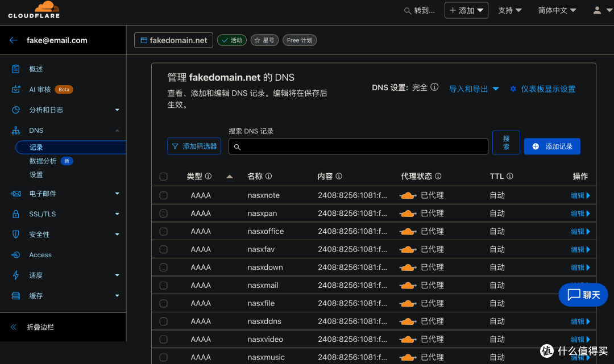Open the DNS 设置 page from sidebar
Image resolution: width=614 pixels, height=364 pixels.
pos(36,174)
